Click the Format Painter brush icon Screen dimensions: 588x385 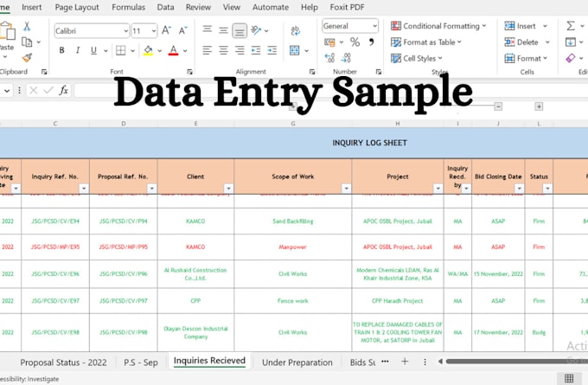(27, 58)
